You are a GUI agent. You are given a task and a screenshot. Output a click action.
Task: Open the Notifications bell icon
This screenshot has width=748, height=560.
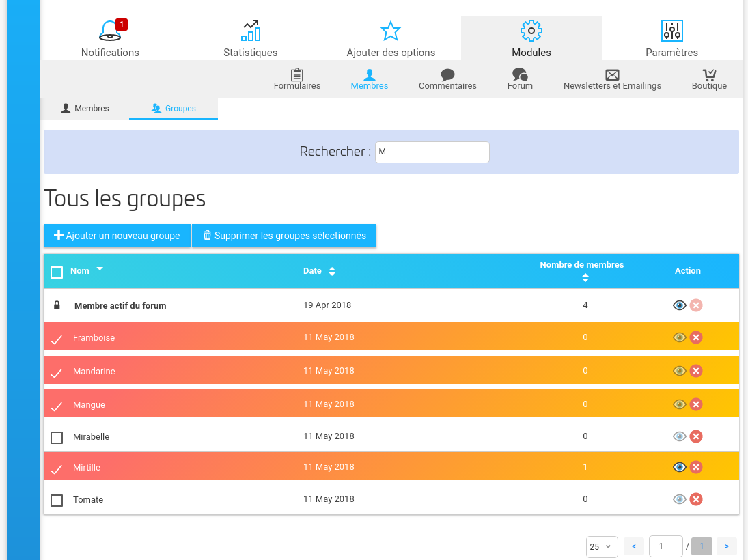110,31
